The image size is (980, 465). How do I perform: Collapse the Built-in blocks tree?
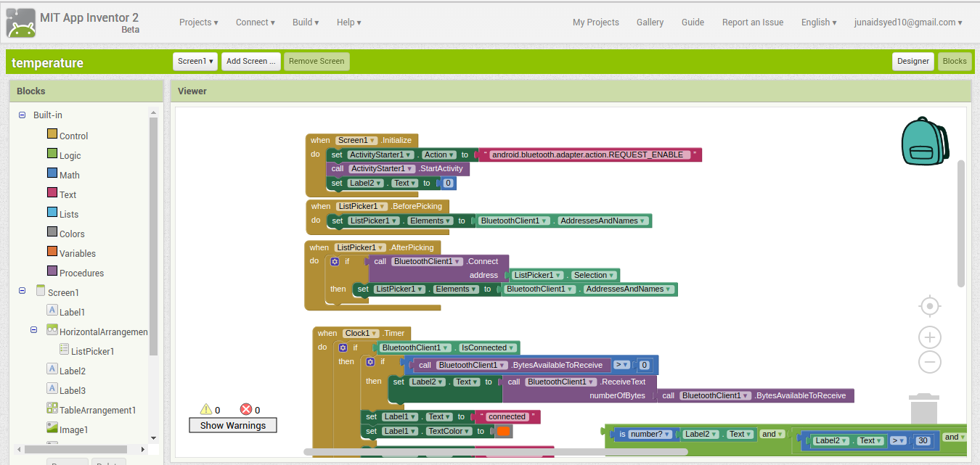point(22,115)
